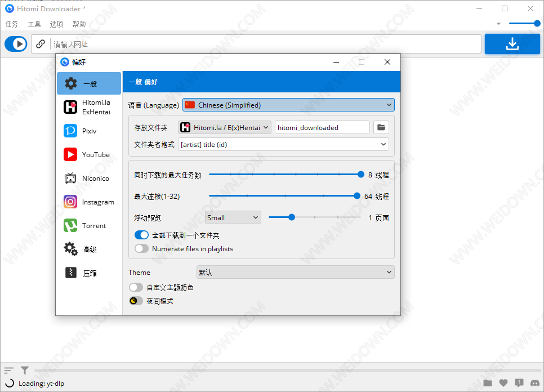Open the 浮动预览 Small size dropdown
This screenshot has width=544, height=392.
pyautogui.click(x=233, y=217)
